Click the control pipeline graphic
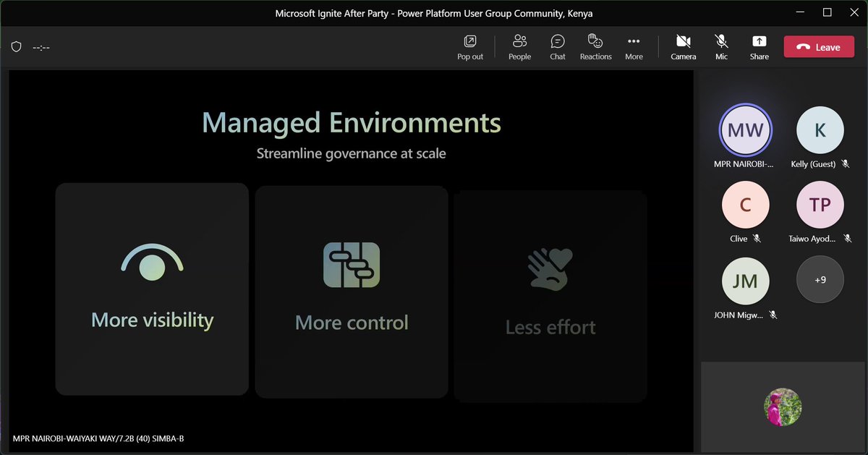The width and height of the screenshot is (868, 455). coord(352,265)
